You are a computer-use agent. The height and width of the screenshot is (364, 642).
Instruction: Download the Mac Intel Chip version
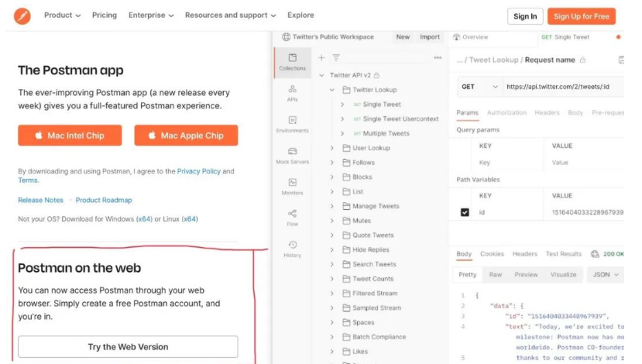70,135
